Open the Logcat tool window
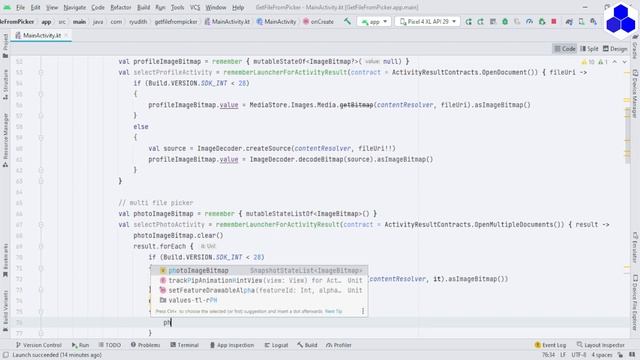Screen dimensions: 640x360 pyautogui.click(x=276, y=345)
